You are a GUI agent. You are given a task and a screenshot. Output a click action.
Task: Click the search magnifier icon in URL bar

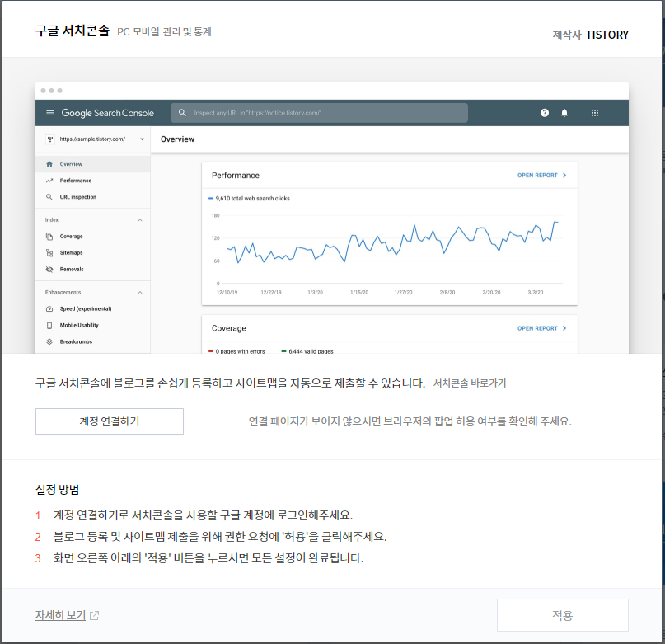click(182, 113)
